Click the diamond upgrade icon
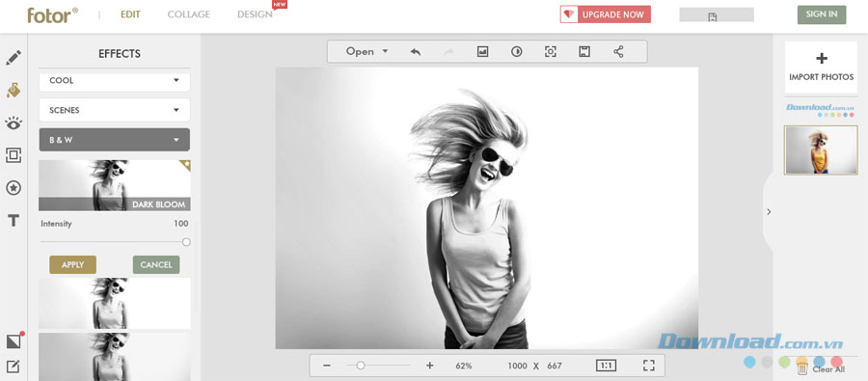The width and height of the screenshot is (868, 381). click(568, 14)
